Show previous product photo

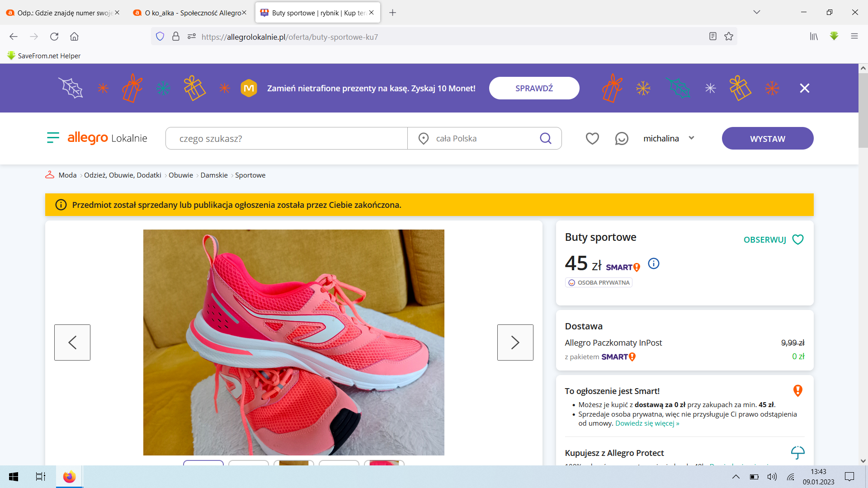pyautogui.click(x=72, y=343)
